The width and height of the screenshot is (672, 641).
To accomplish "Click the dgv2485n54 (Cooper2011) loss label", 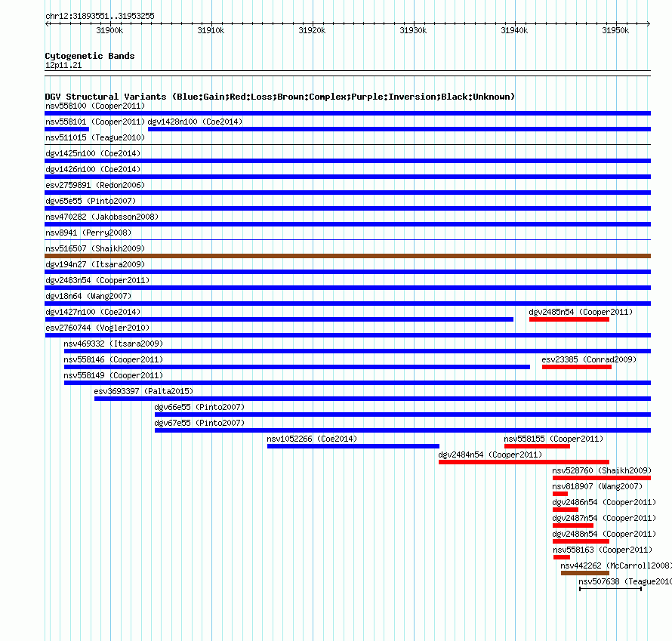I will 581,312.
